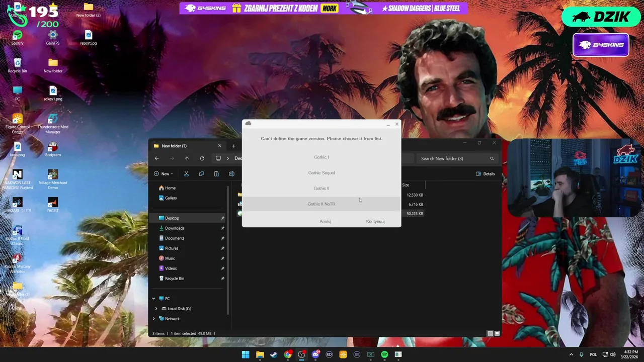Add a new Explorer tab
Screen dimensions: 644x362
pos(233,146)
